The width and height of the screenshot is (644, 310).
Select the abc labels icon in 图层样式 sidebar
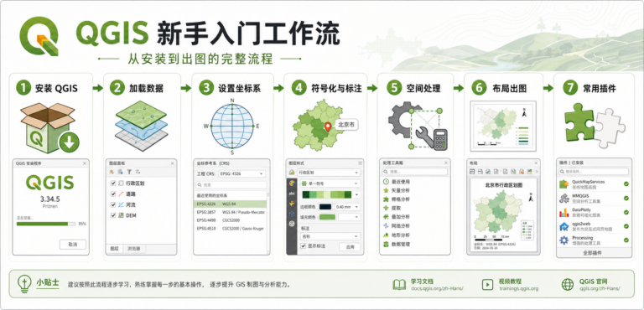point(292,193)
